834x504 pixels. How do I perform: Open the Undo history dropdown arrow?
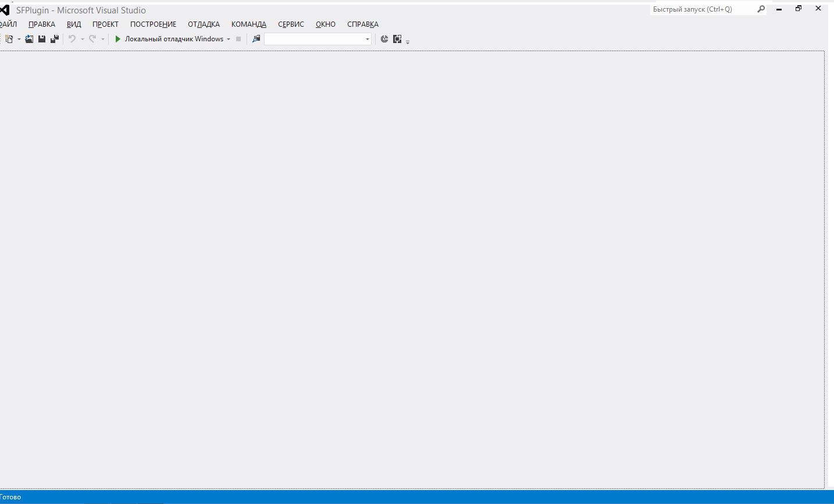point(83,40)
